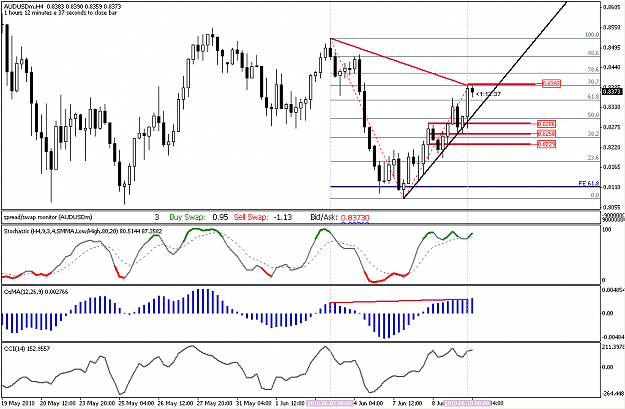Viewport: 625px width, 409px height.
Task: Click the 0.8275 price scale value
Action: click(612, 127)
